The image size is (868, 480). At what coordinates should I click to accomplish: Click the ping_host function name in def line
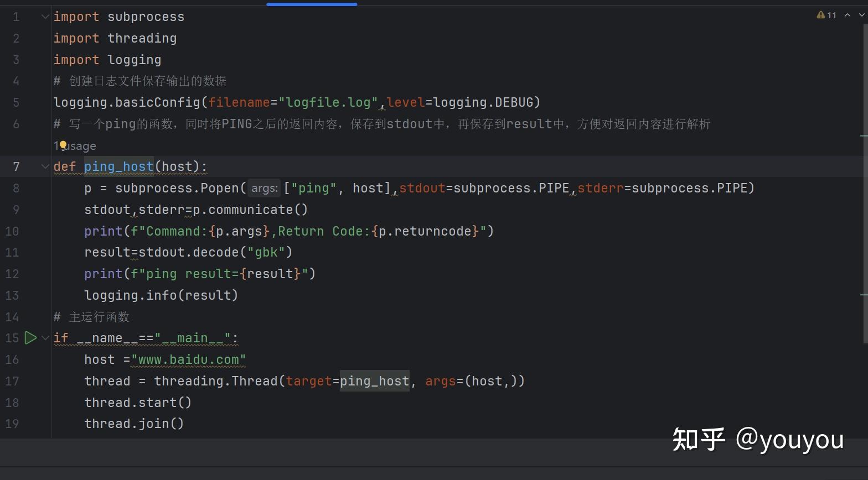pyautogui.click(x=118, y=166)
